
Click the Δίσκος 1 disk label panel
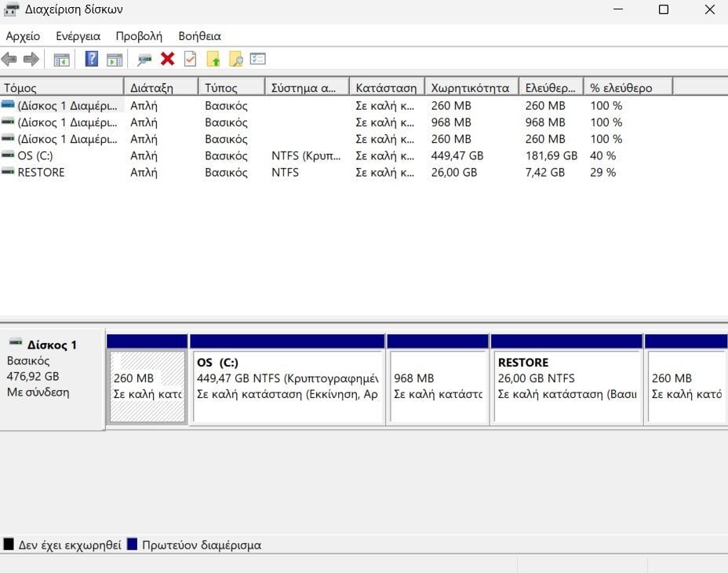pyautogui.click(x=53, y=379)
